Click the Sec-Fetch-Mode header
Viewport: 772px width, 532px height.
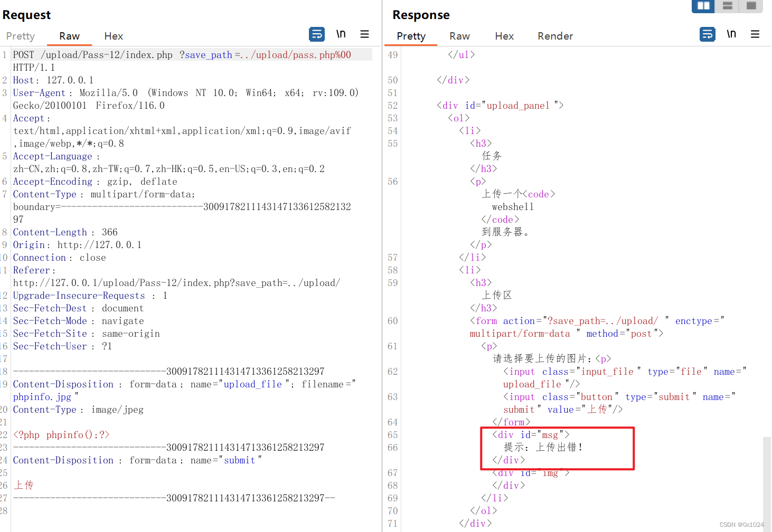pos(78,321)
